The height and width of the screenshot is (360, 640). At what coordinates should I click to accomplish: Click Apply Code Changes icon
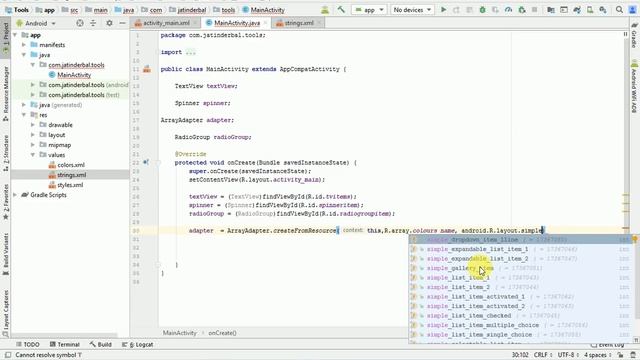tap(469, 9)
